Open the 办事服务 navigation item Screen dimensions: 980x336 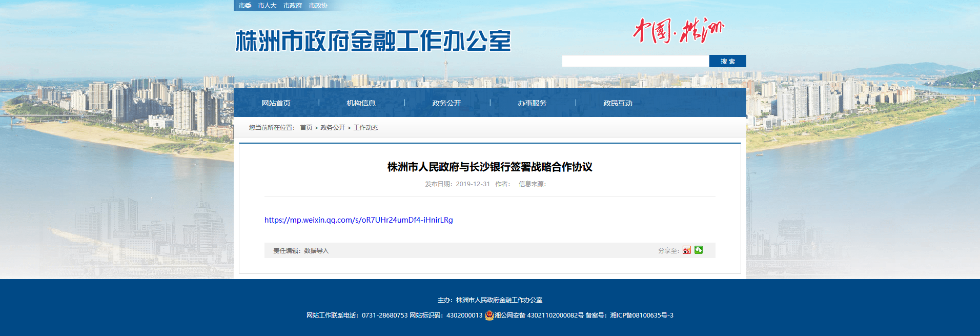(x=532, y=103)
